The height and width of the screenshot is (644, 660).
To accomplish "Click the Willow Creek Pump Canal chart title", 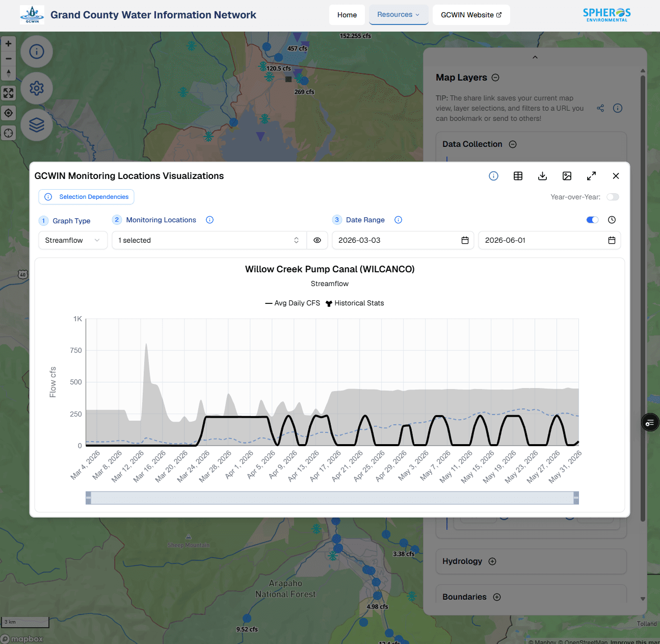I will 330,269.
